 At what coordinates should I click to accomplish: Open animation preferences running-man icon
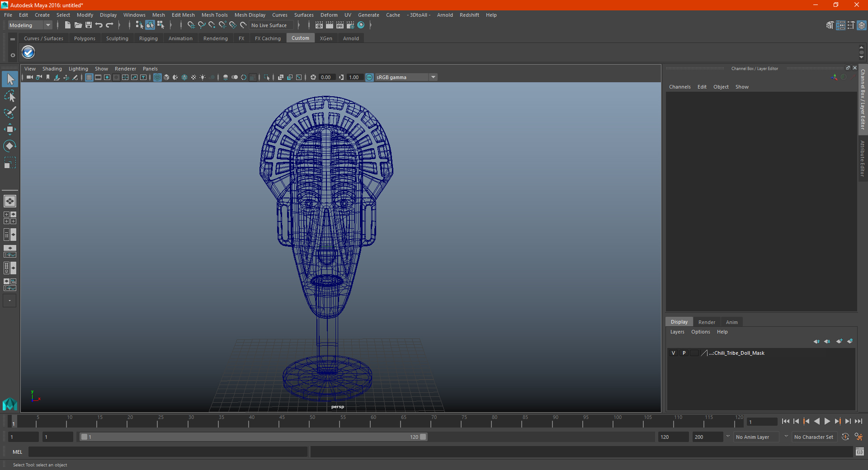(x=859, y=437)
